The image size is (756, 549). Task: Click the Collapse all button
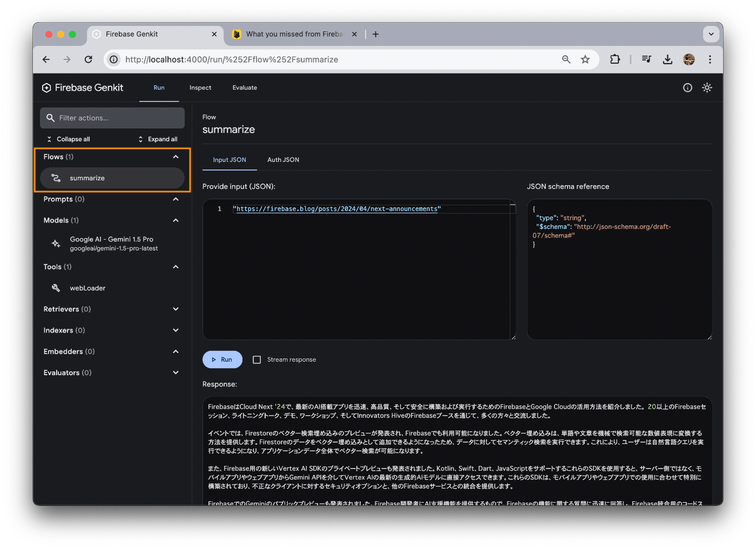[68, 139]
